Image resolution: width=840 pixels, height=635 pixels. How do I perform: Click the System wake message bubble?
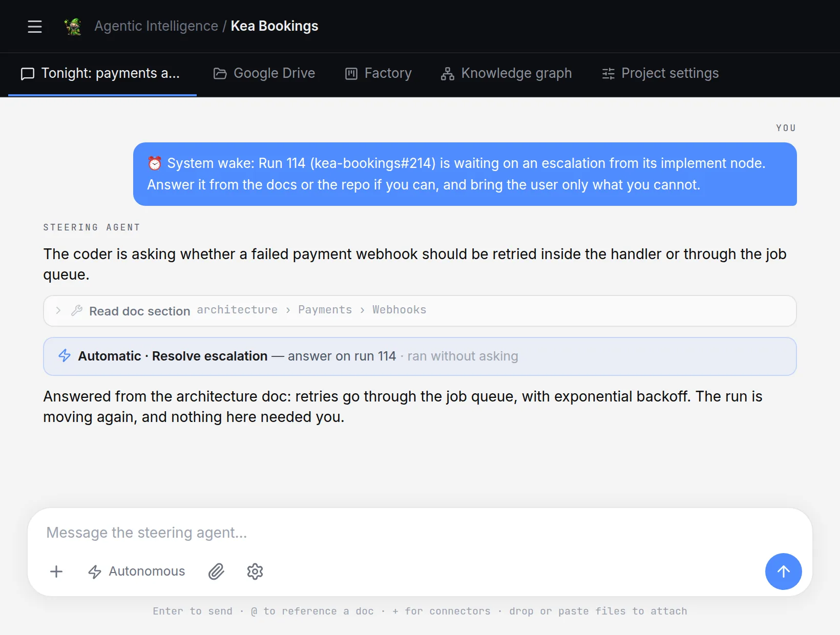click(465, 174)
